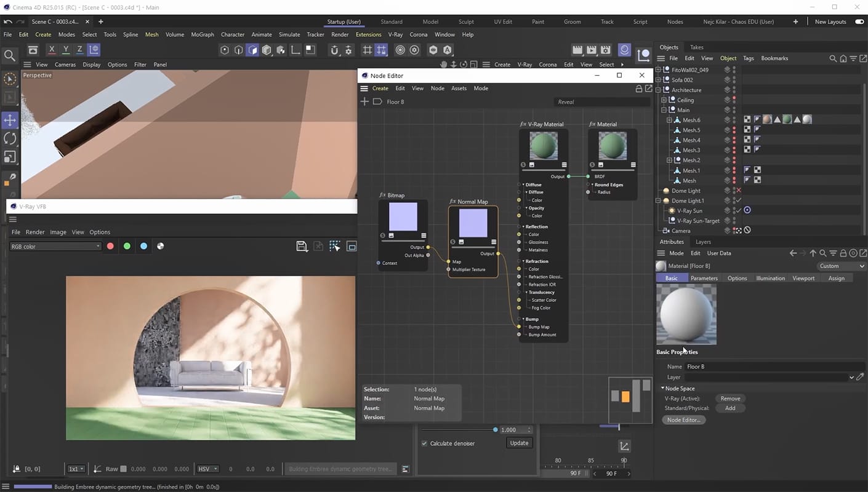The image size is (868, 492).
Task: Collapse the Architecture tree item
Action: pyautogui.click(x=657, y=90)
